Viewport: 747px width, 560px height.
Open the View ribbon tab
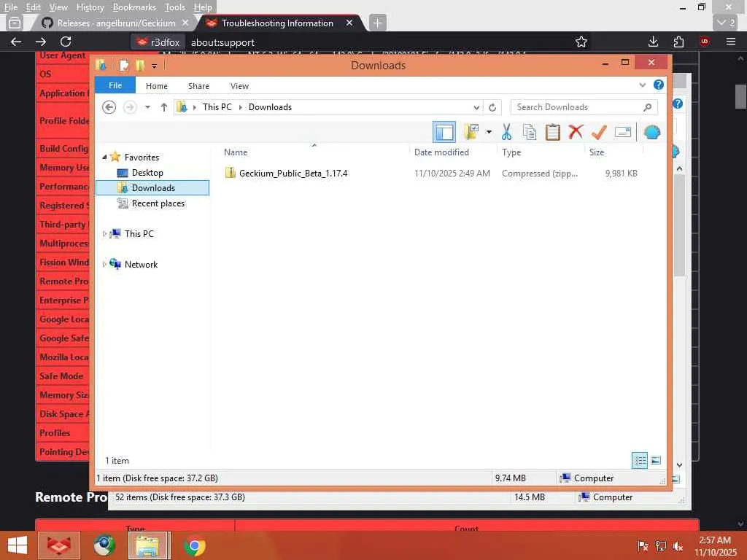(239, 86)
